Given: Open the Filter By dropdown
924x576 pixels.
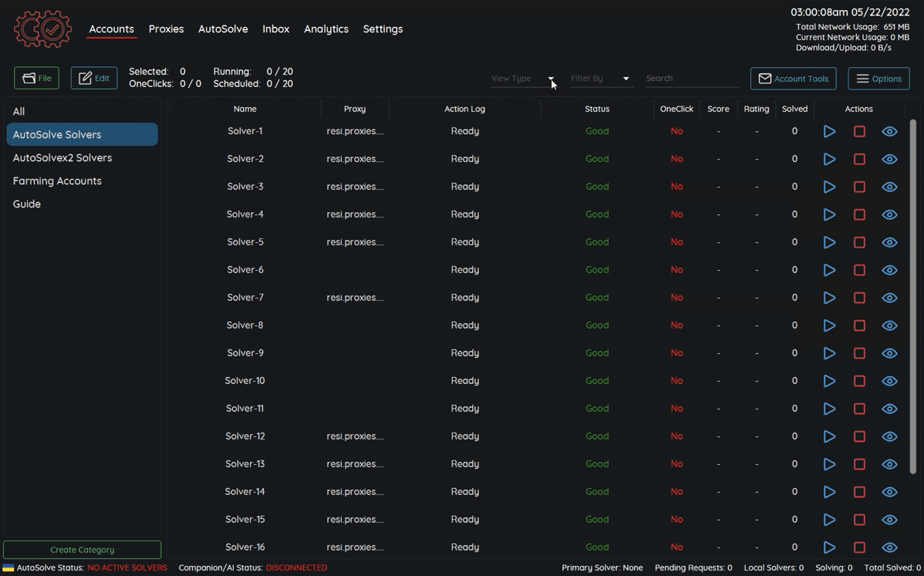Looking at the screenshot, I should 602,79.
